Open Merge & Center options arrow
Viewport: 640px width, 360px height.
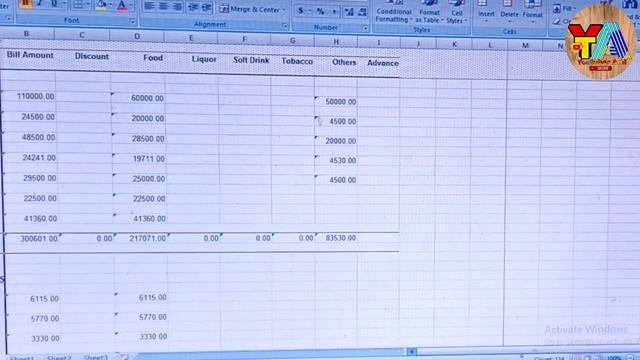click(284, 10)
